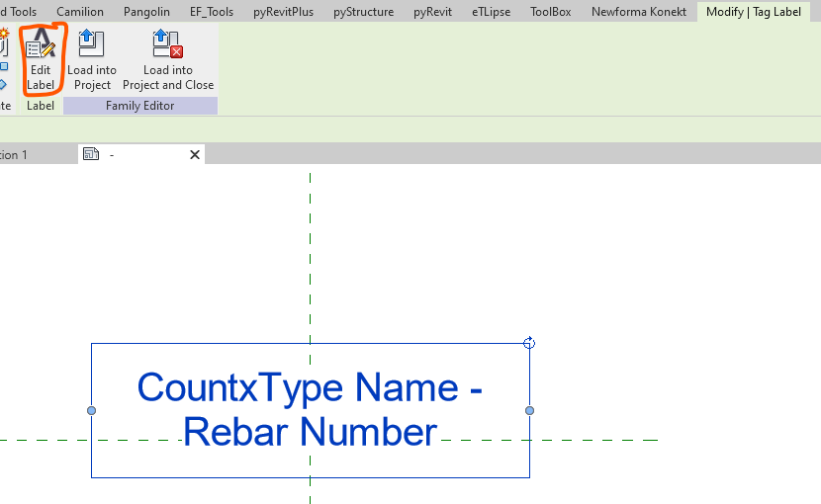Open the pyRevit ribbon tab

click(x=432, y=12)
